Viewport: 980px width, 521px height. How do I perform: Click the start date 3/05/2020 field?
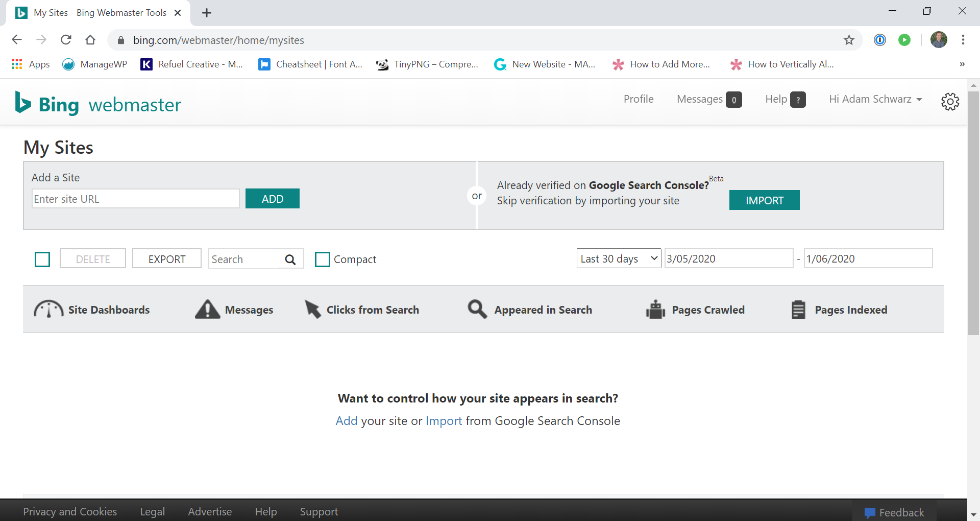pos(729,258)
